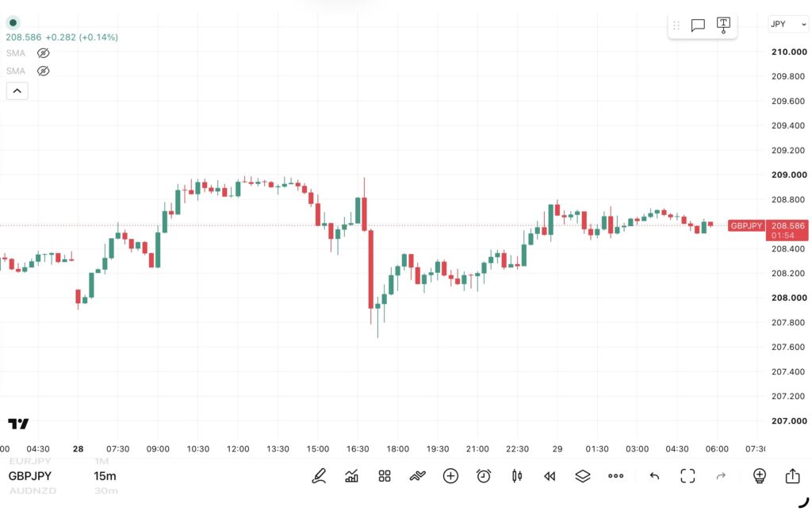Change the 15m timeframe interval
The image size is (812, 511).
click(105, 476)
